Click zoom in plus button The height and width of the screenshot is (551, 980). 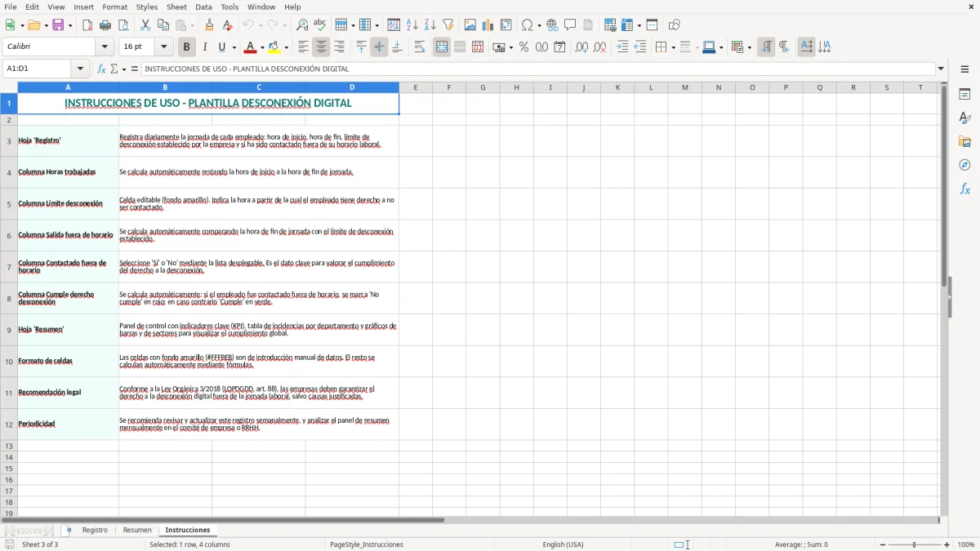(947, 544)
